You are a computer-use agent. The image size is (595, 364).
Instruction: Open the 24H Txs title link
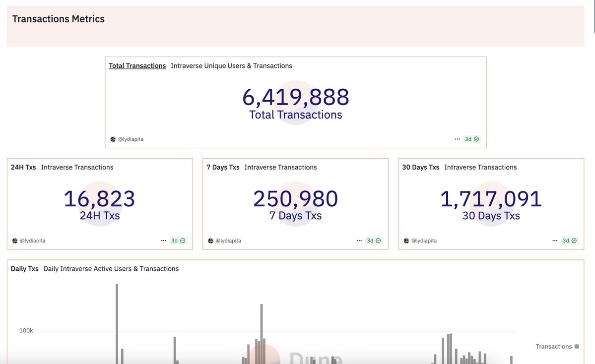pyautogui.click(x=23, y=167)
